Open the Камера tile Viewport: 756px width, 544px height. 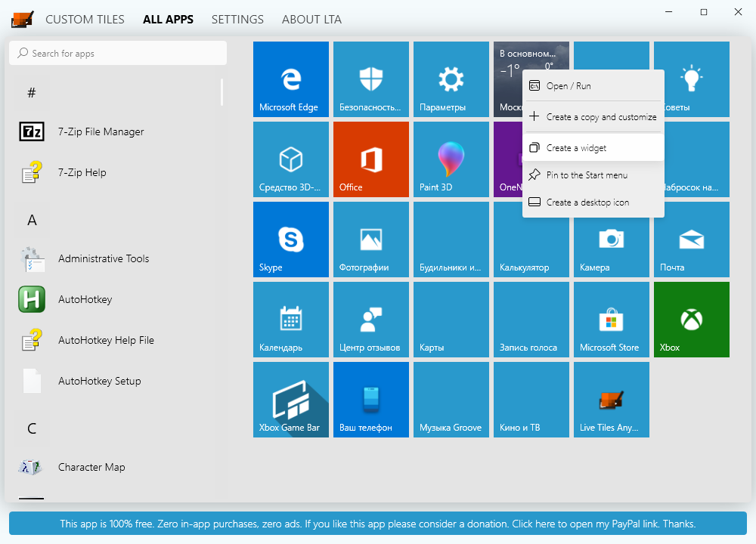coord(612,247)
